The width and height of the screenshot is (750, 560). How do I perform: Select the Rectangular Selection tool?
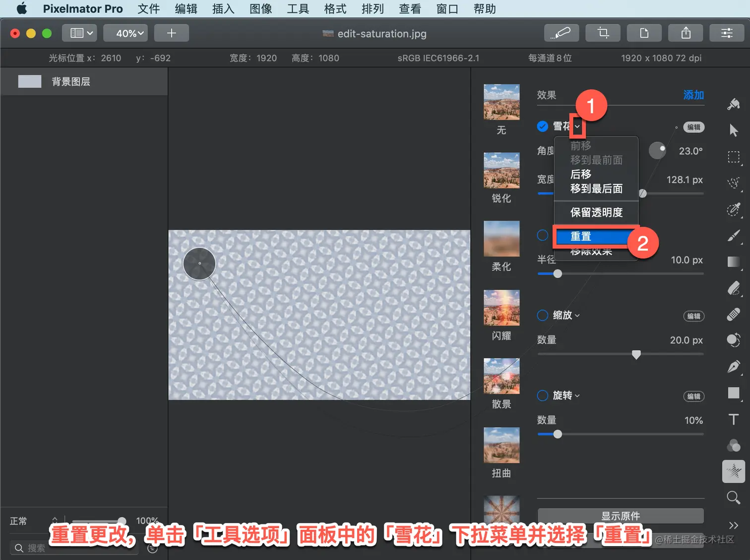(734, 157)
